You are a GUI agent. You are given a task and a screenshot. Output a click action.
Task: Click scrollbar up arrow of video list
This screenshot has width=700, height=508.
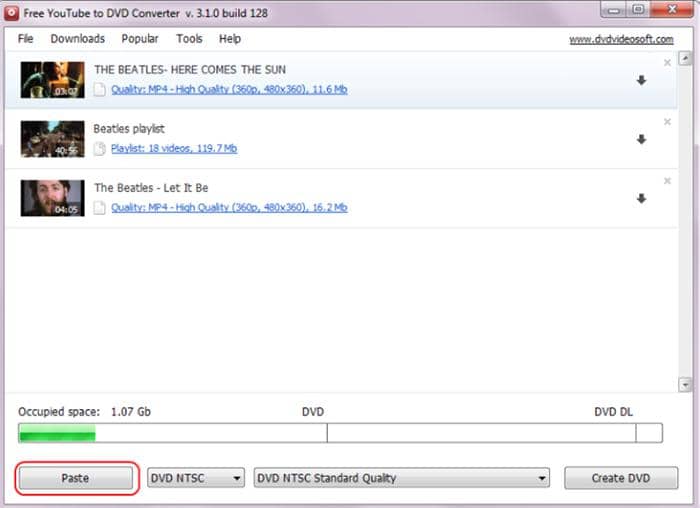(685, 58)
